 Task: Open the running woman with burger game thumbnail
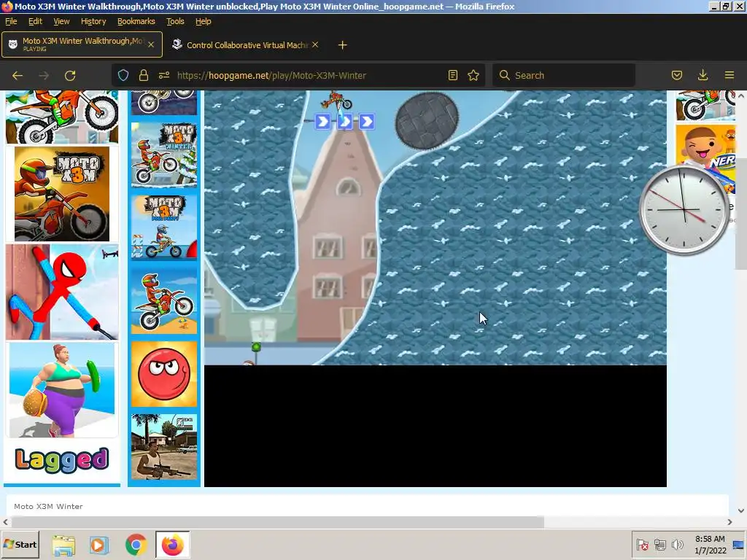click(62, 390)
